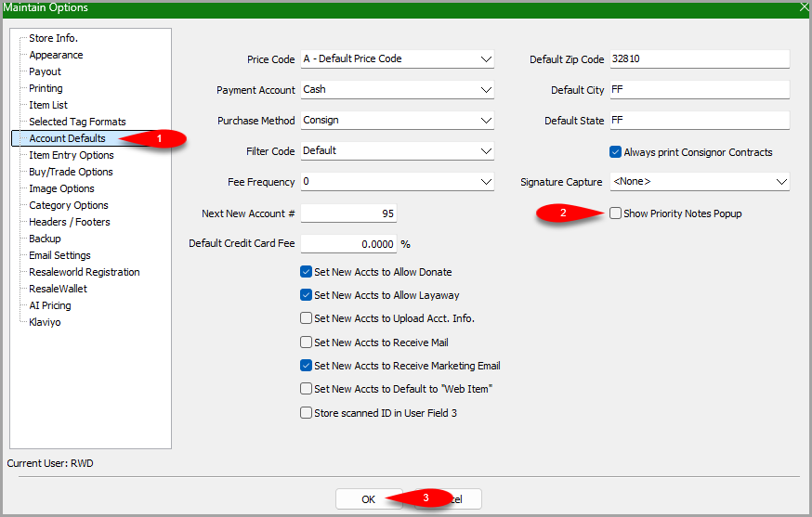Click the Default City field
Image resolution: width=812 pixels, height=517 pixels.
(x=700, y=89)
